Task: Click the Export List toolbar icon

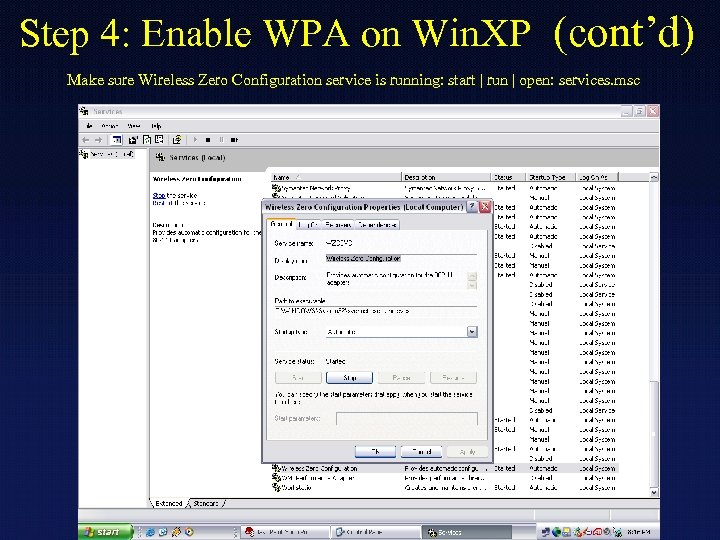Action: [x=159, y=140]
